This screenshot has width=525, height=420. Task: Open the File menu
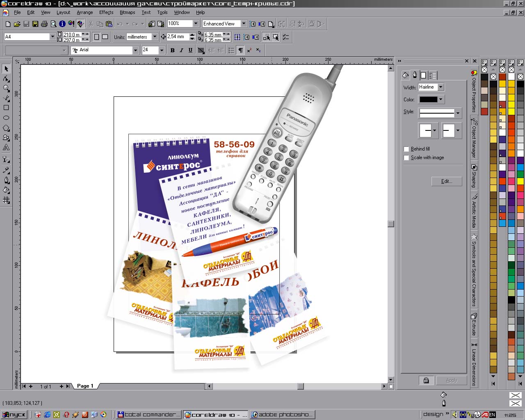tap(17, 12)
